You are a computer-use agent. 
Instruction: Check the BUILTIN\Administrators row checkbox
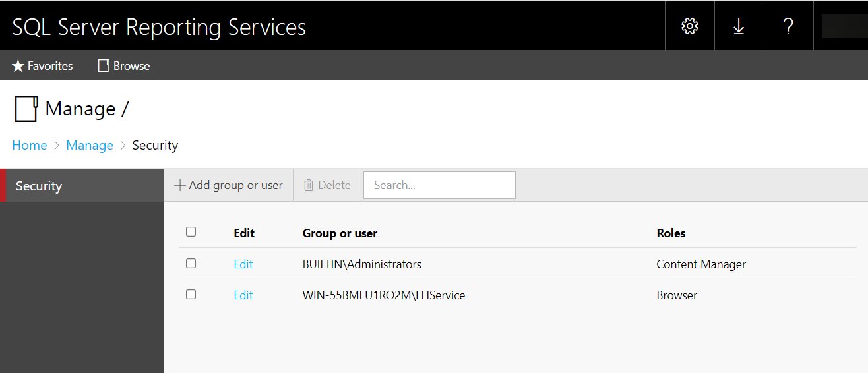click(191, 263)
